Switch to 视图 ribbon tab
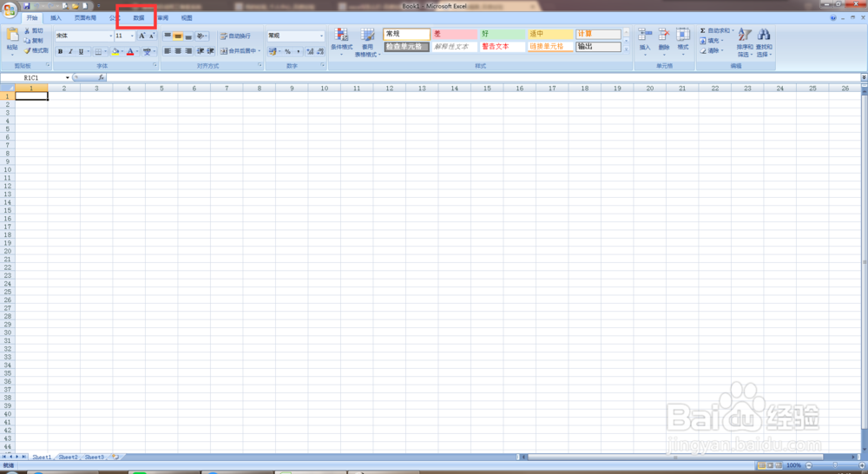The image size is (868, 474). pyautogui.click(x=187, y=18)
